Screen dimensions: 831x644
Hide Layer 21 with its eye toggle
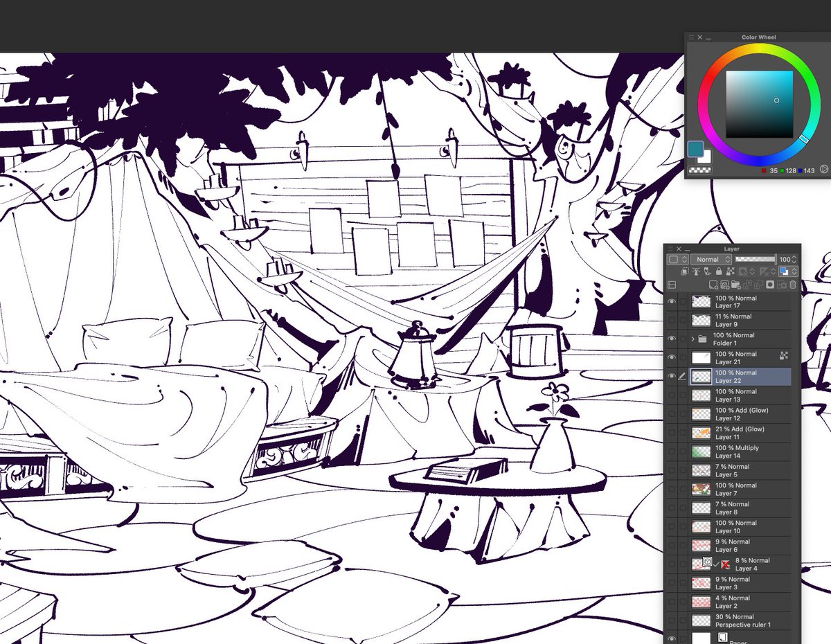pyautogui.click(x=671, y=358)
